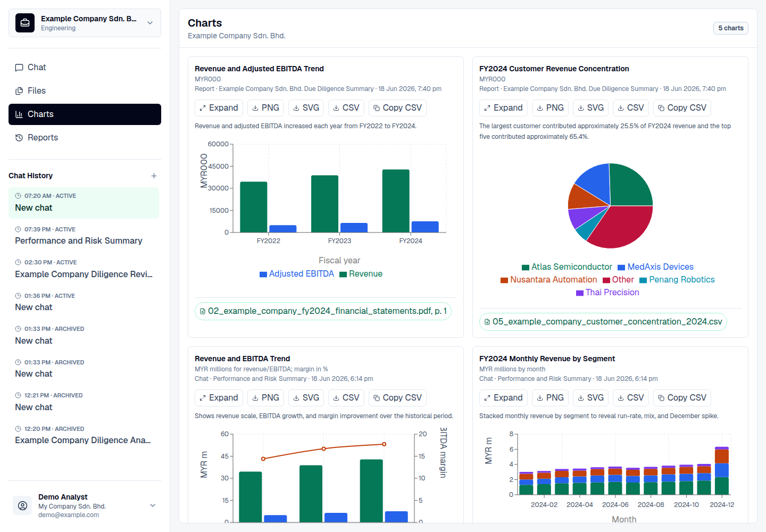
Task: Copy CSV for Revenue and Adjusted EBITDA Trend
Action: coord(397,108)
